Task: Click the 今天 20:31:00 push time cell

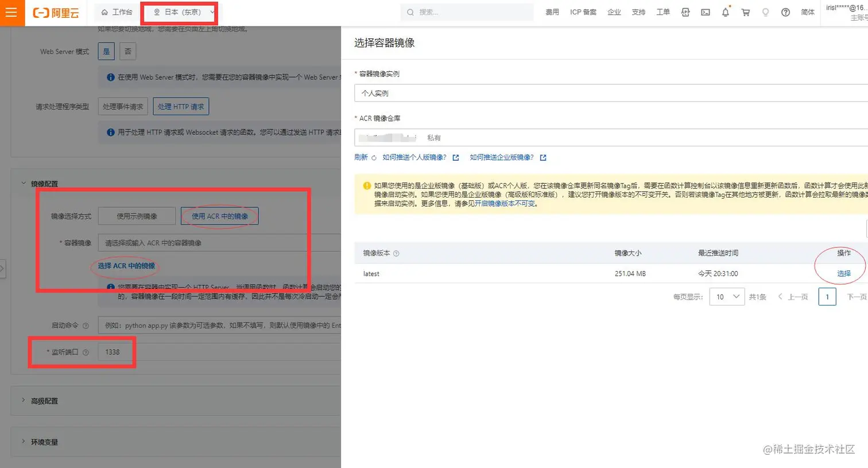Action: coord(718,273)
